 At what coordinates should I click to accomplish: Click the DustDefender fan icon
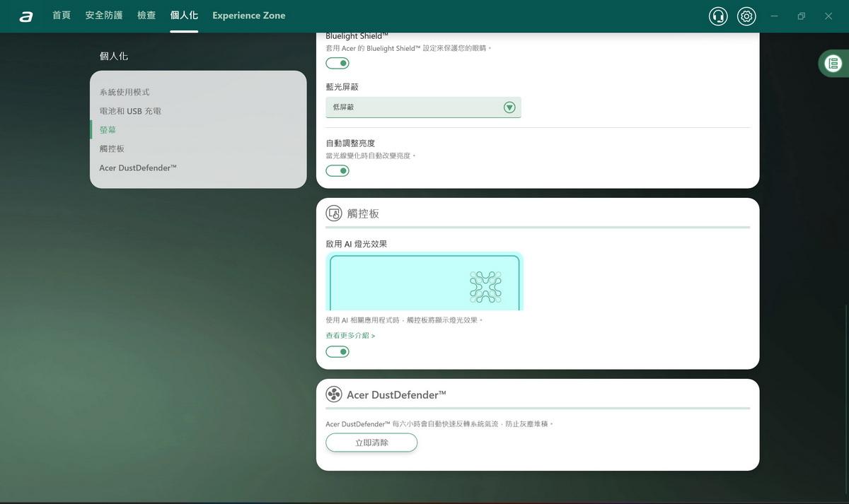coord(334,394)
